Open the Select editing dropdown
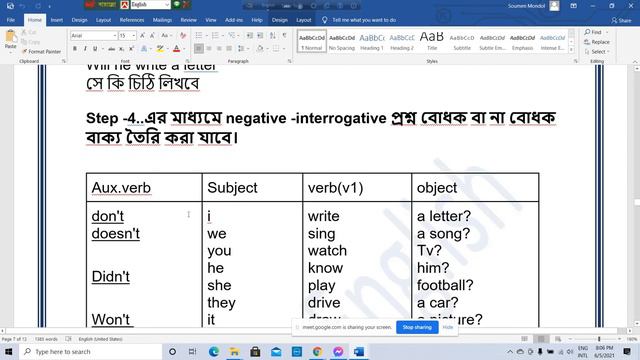 pyautogui.click(x=597, y=52)
